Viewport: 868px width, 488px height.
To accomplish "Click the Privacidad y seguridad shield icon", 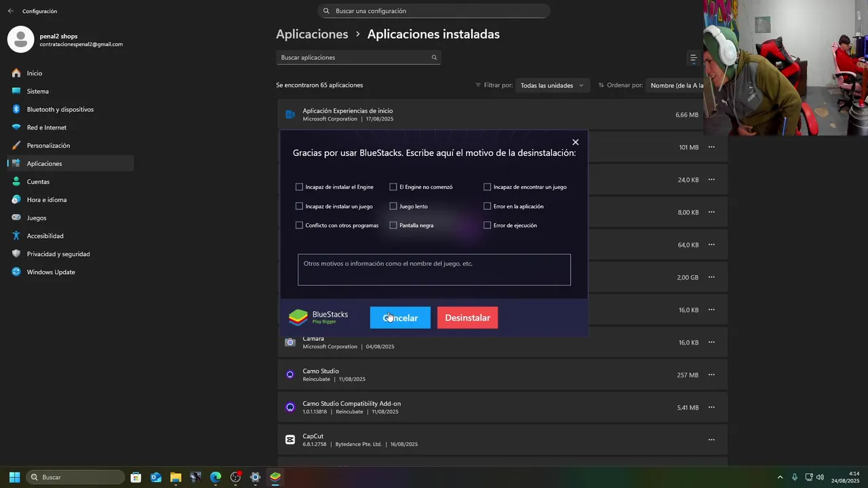I will (x=16, y=253).
